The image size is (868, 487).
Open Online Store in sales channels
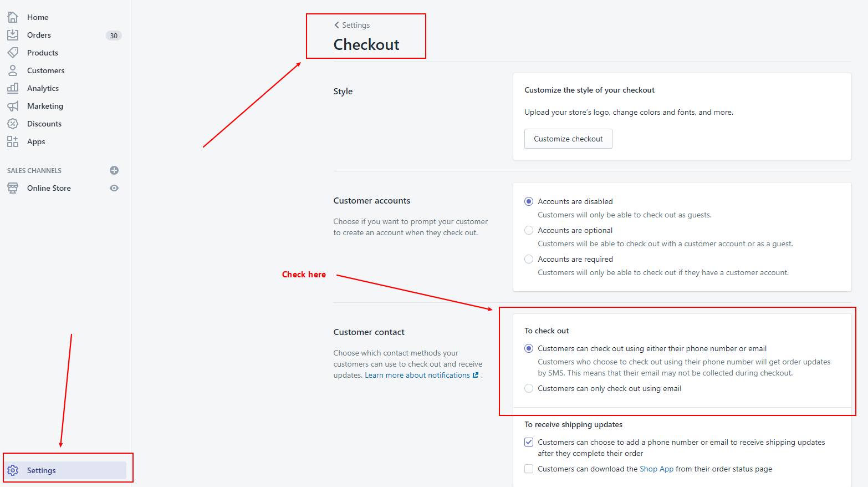click(49, 188)
